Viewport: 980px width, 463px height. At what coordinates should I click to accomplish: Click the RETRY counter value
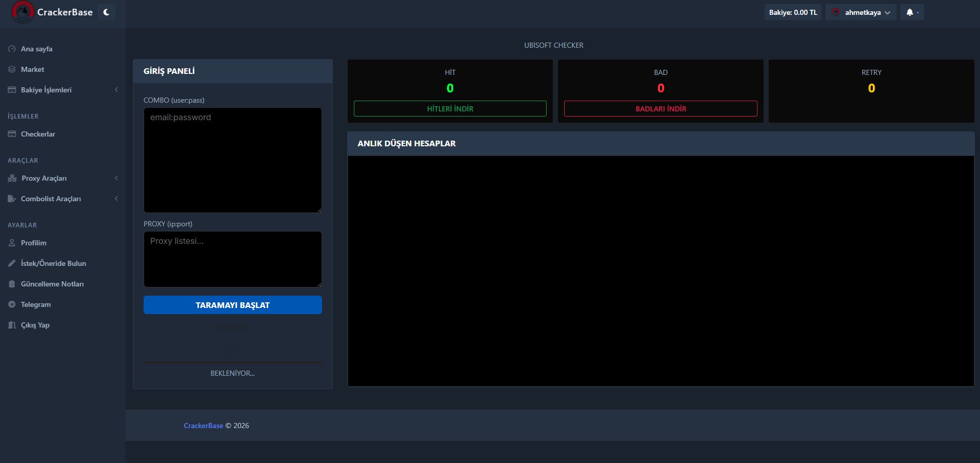[x=871, y=88]
